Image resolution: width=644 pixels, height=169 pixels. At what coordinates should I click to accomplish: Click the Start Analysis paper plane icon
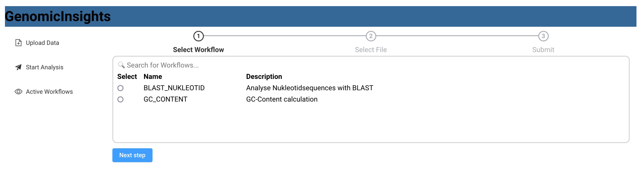point(18,67)
